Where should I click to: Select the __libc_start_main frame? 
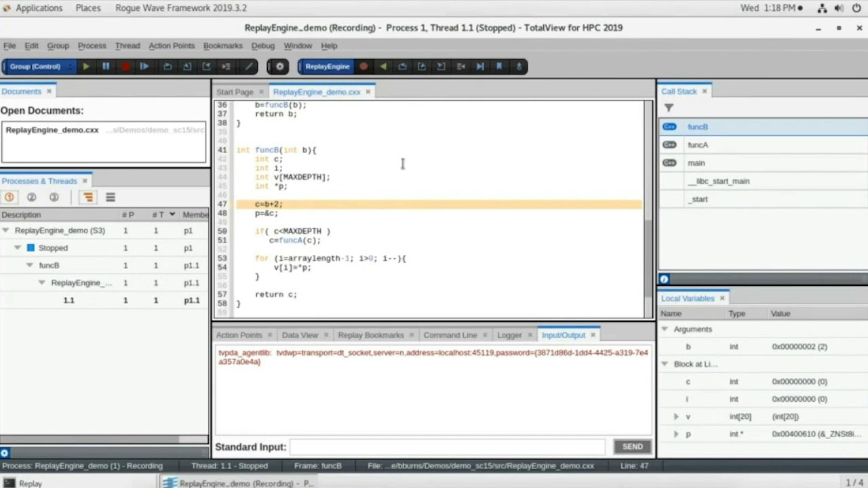pos(763,181)
